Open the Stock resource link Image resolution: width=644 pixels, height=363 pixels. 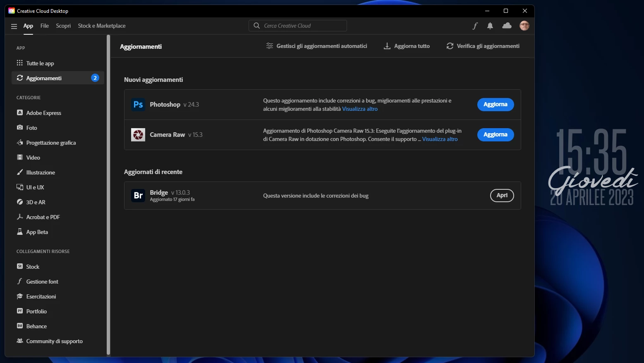tap(57, 267)
